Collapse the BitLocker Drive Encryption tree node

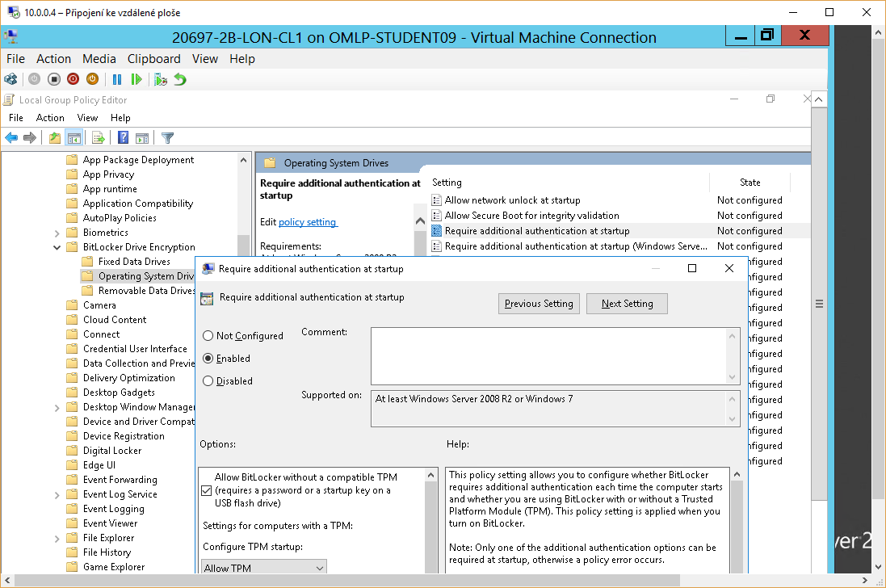click(x=57, y=247)
